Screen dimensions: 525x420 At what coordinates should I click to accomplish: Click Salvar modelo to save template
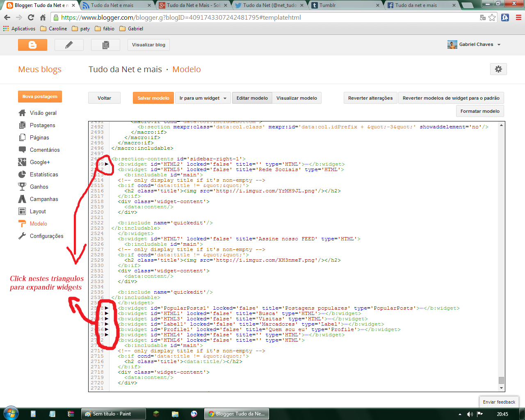[x=153, y=98]
